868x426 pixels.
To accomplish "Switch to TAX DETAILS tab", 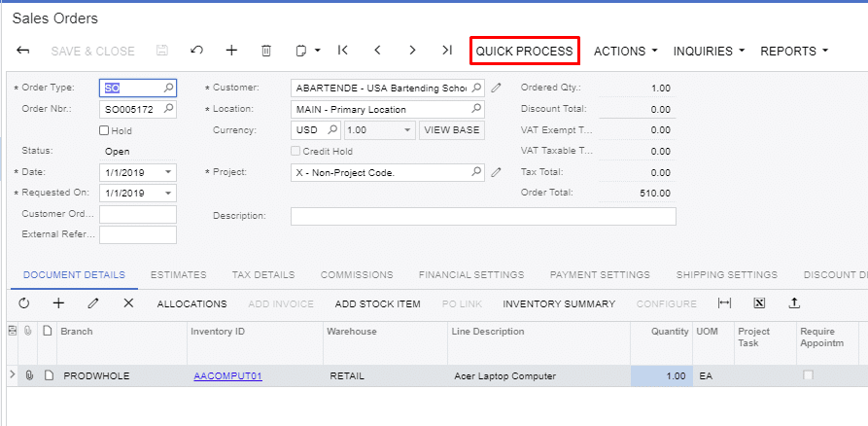I will [263, 275].
